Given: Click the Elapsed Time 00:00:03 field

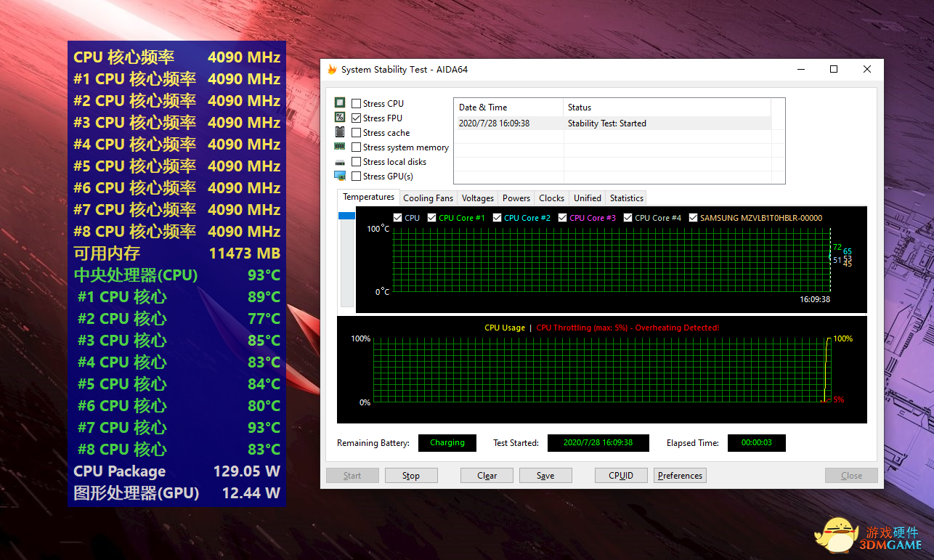Looking at the screenshot, I should point(757,443).
